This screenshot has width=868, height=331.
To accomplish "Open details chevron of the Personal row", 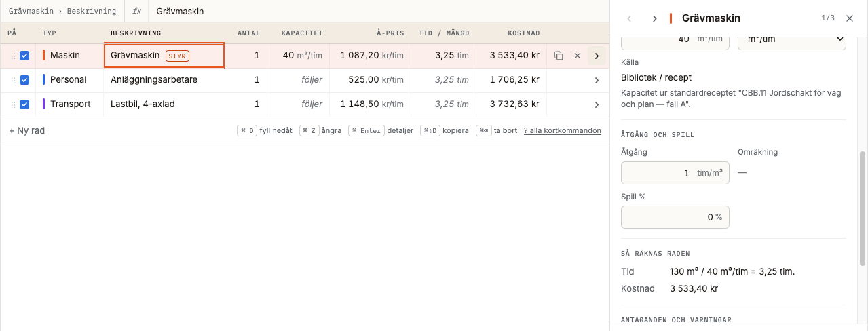I will [x=597, y=80].
